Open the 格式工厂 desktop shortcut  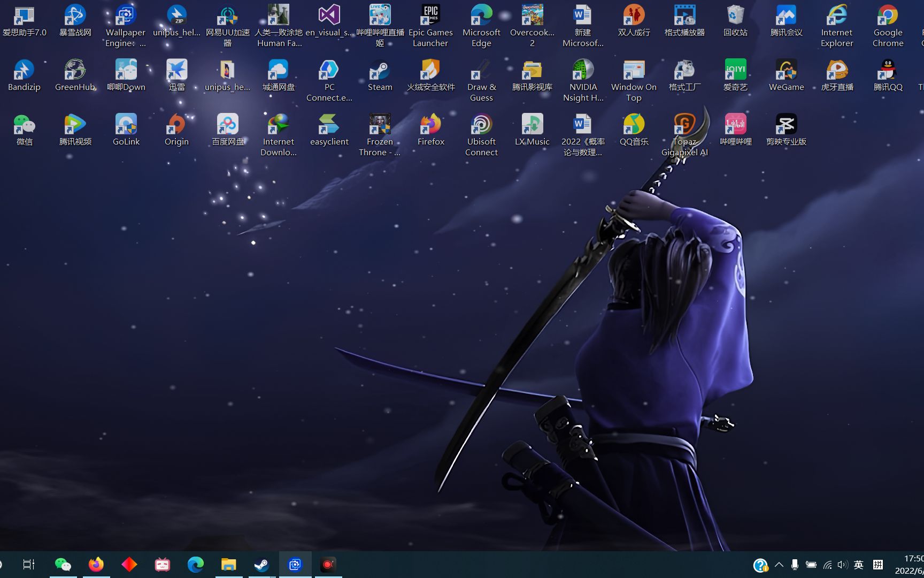pyautogui.click(x=684, y=76)
